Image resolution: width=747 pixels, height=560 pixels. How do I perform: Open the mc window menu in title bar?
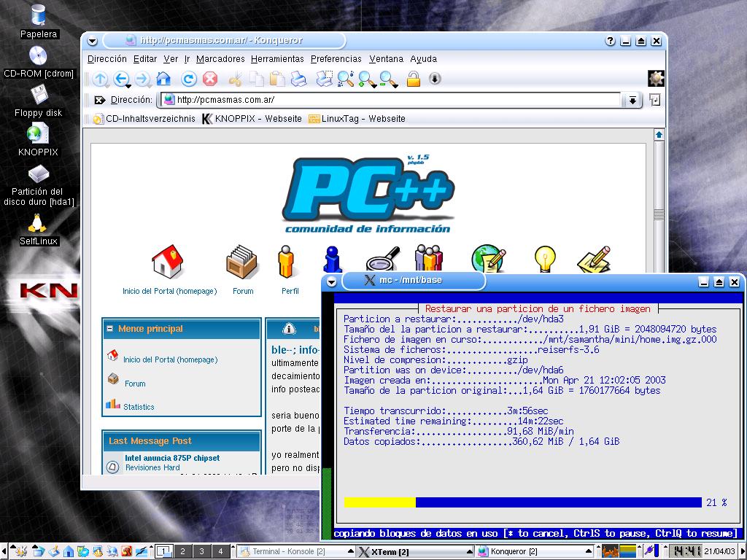(x=332, y=282)
